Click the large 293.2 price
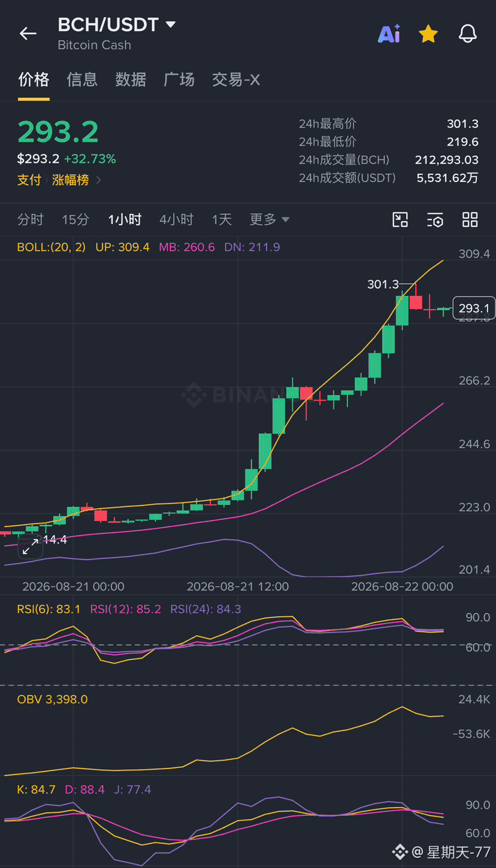 pos(58,132)
